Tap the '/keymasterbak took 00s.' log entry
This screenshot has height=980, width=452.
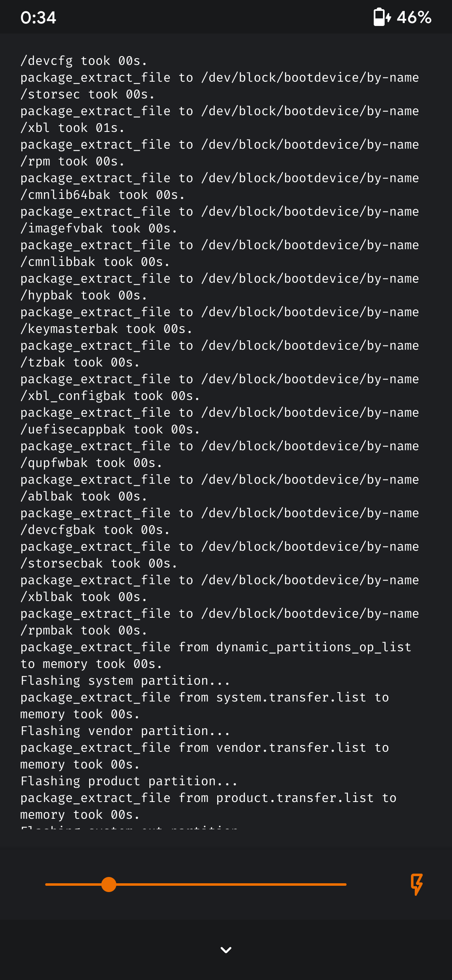click(x=107, y=329)
